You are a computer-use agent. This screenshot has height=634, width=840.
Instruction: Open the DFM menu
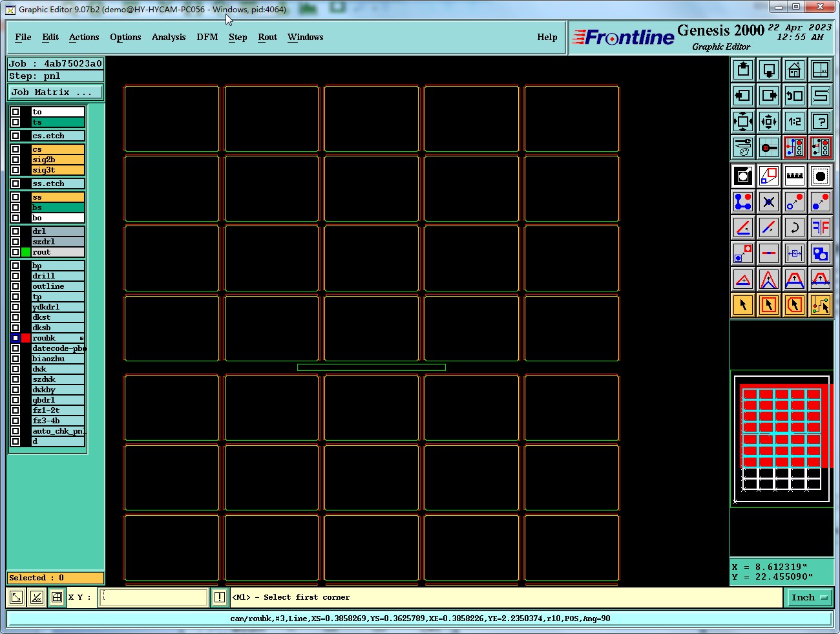(x=207, y=37)
